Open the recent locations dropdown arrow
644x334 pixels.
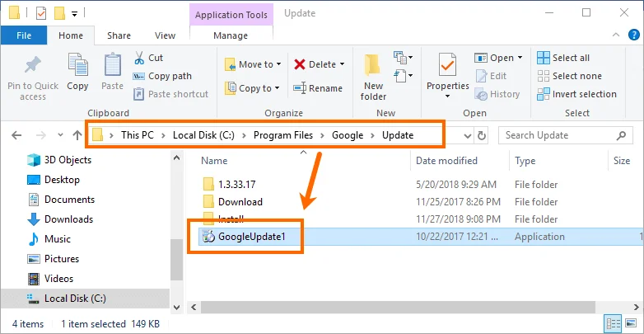tap(60, 135)
